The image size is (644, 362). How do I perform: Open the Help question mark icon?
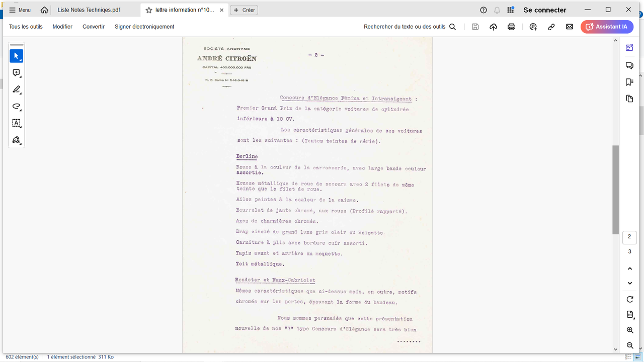(484, 10)
